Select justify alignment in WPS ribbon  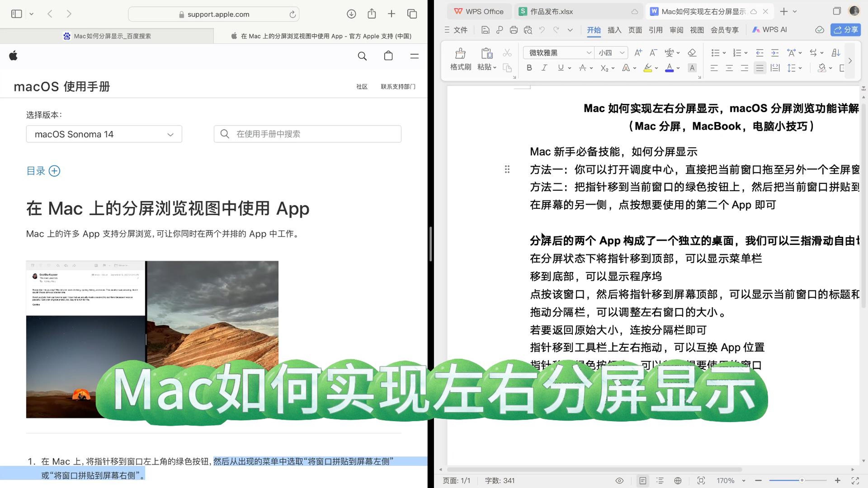point(759,68)
